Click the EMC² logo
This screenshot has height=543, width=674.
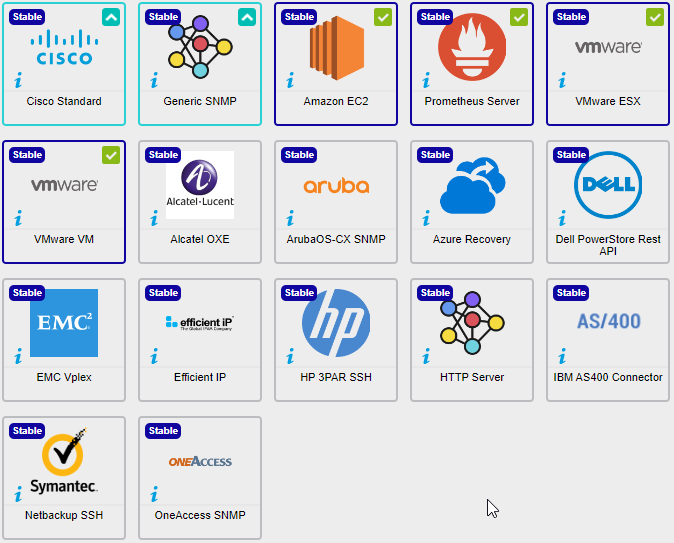64,323
